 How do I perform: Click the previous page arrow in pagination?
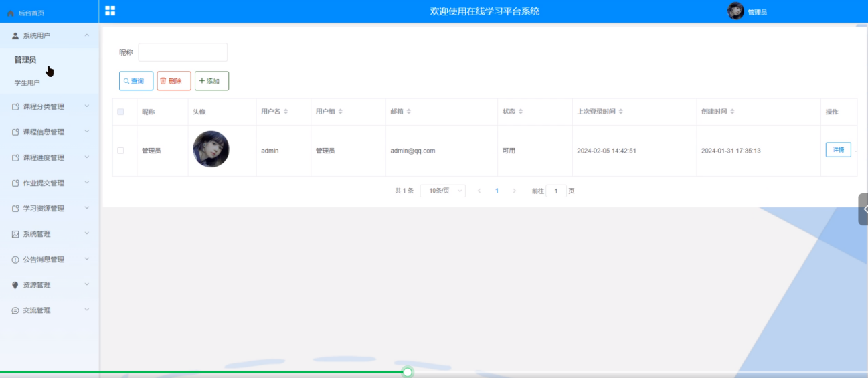coord(479,191)
